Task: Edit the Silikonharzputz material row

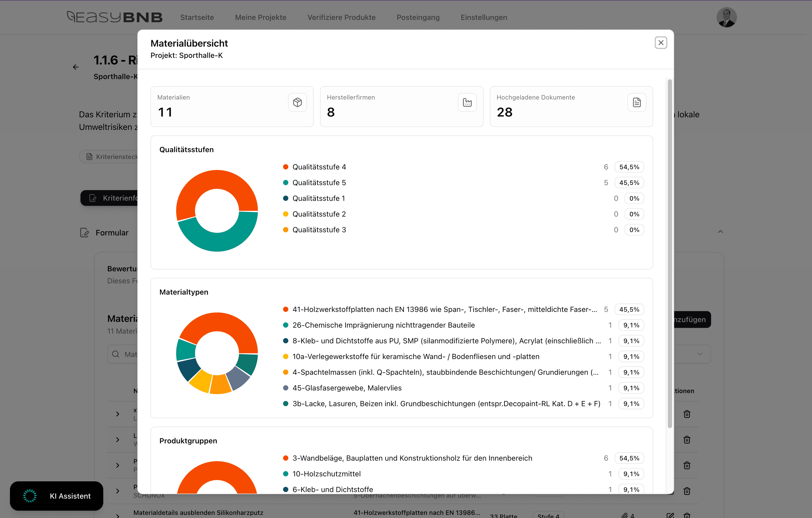Action: click(670, 516)
